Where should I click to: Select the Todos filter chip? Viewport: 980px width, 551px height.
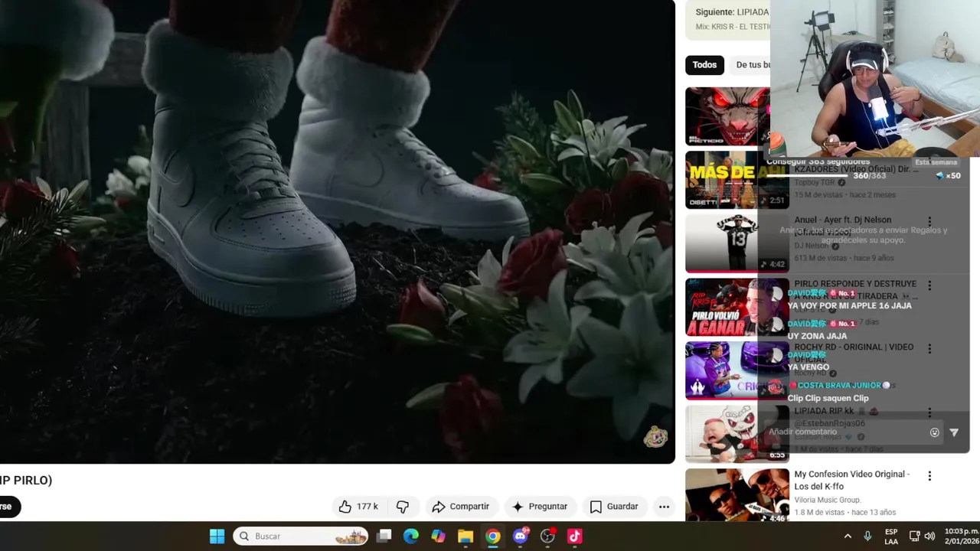[x=704, y=65]
